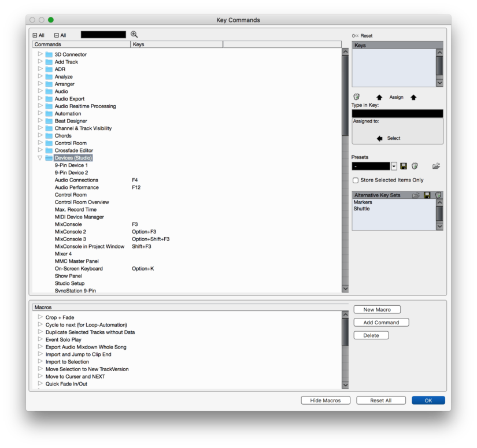Click the Type in Key field
Viewport: 477px width, 448px height.
[x=397, y=113]
